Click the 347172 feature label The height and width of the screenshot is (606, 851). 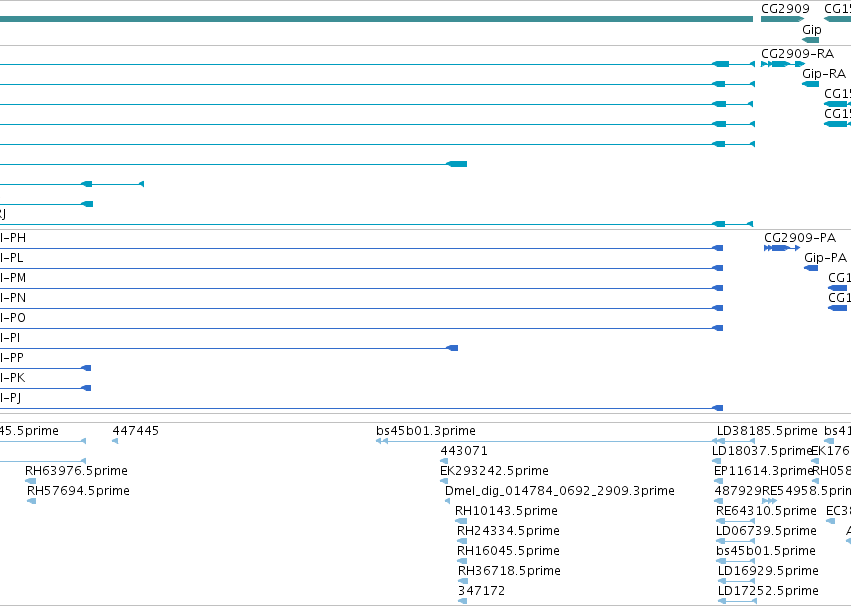[x=481, y=591]
